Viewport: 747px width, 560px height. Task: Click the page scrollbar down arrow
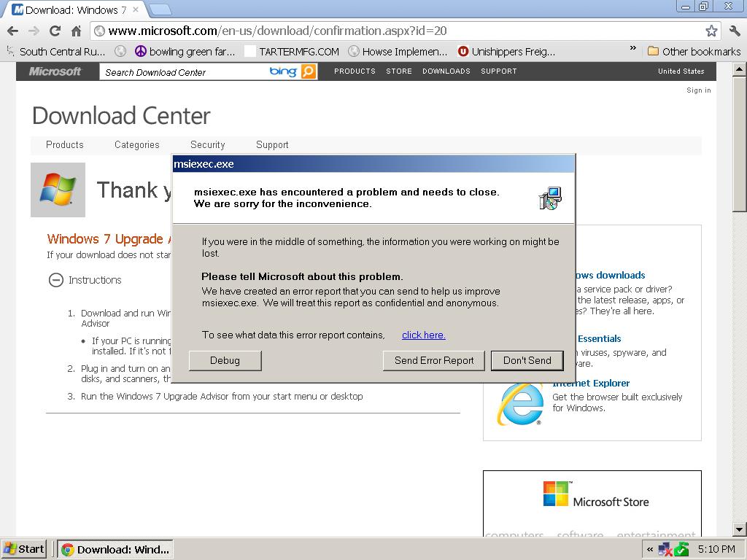click(x=739, y=529)
